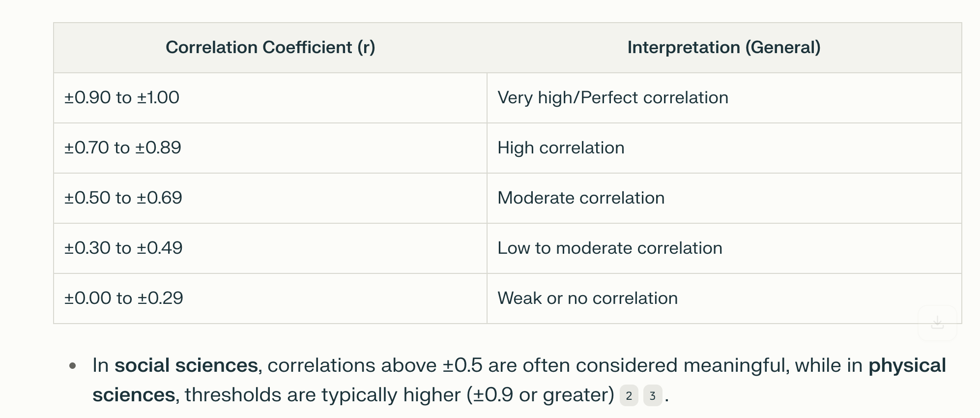Click the Very high/Perfect correlation cell

pos(724,98)
